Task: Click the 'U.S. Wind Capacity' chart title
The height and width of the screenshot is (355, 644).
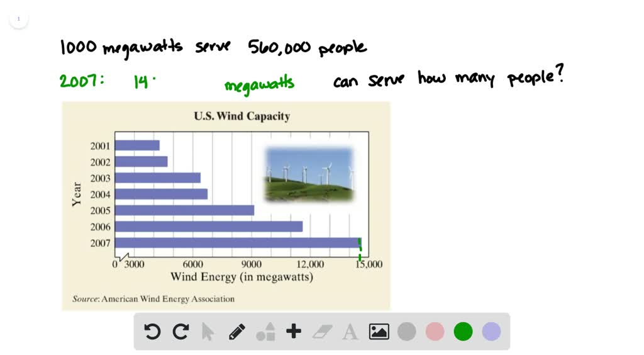Action: (242, 116)
